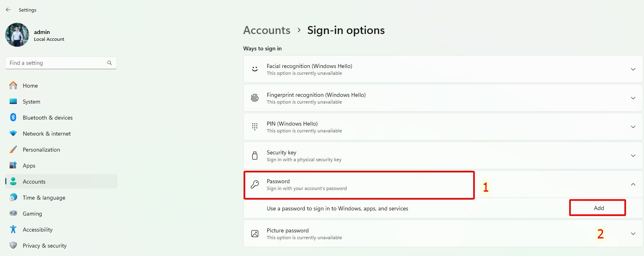
Task: Click the back arrow at top left
Action: (8, 10)
